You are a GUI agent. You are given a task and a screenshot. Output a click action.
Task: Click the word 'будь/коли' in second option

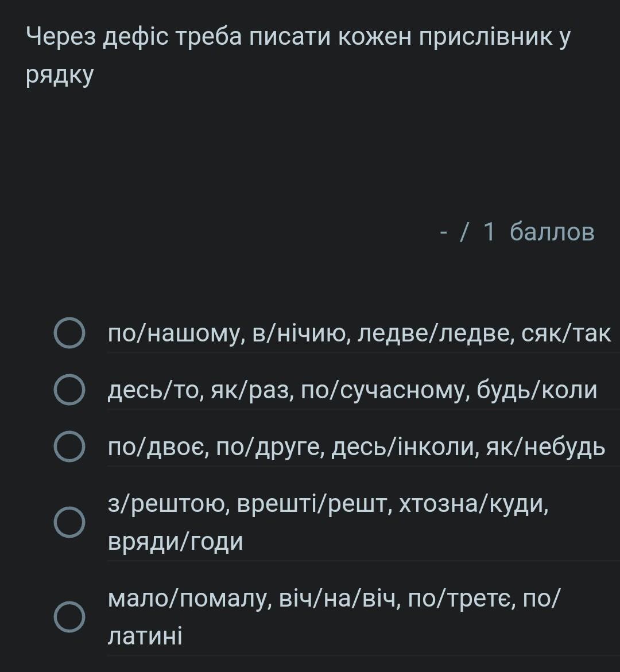pos(537,390)
